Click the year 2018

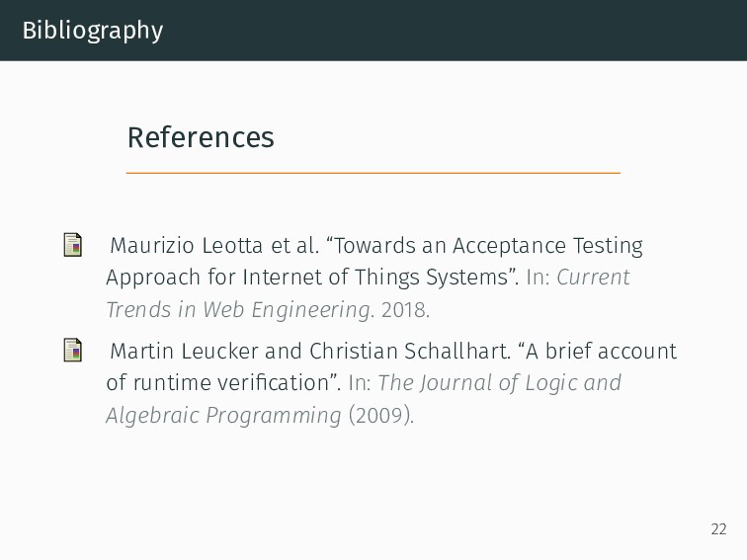pos(405,309)
